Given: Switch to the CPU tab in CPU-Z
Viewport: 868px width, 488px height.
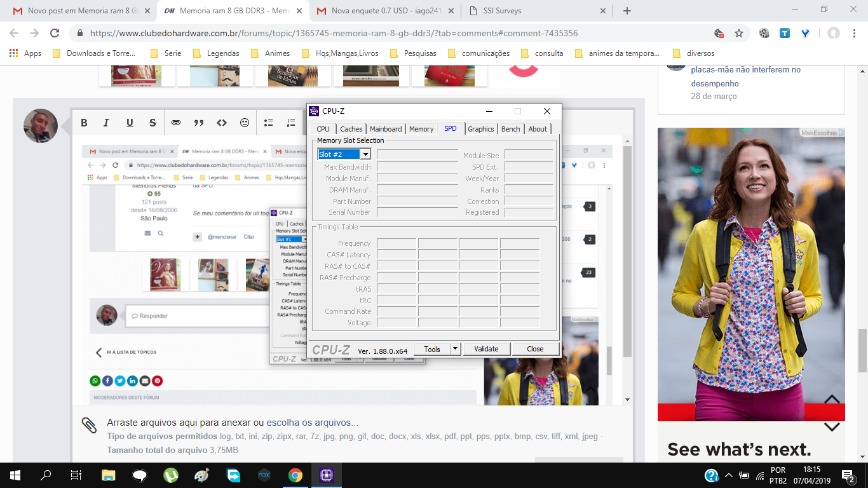Looking at the screenshot, I should click(x=323, y=129).
